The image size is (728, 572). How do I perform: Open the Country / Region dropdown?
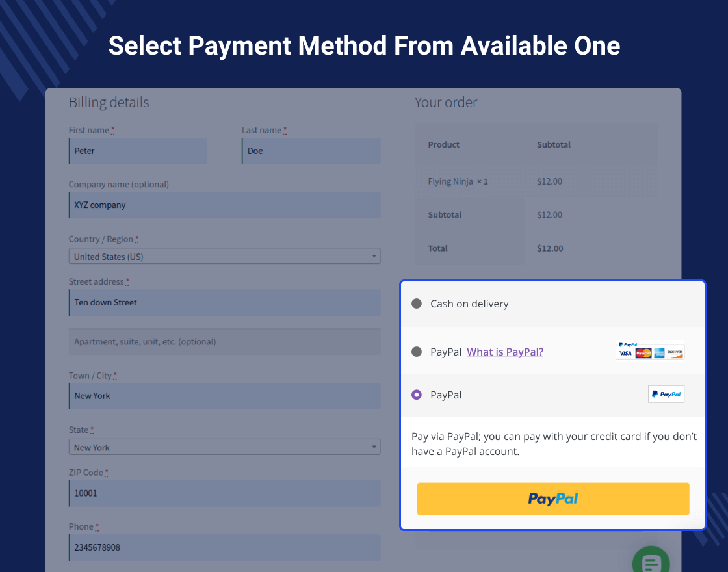click(x=224, y=257)
